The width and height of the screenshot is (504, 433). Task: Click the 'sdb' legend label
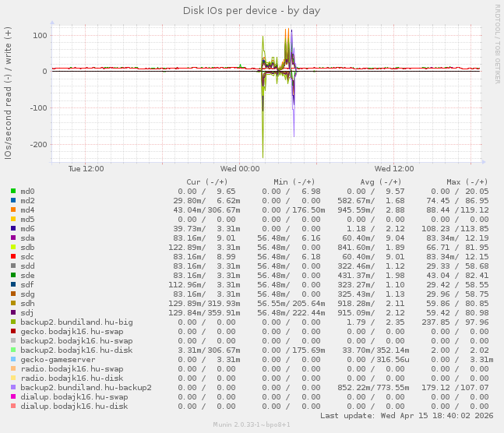(x=27, y=247)
